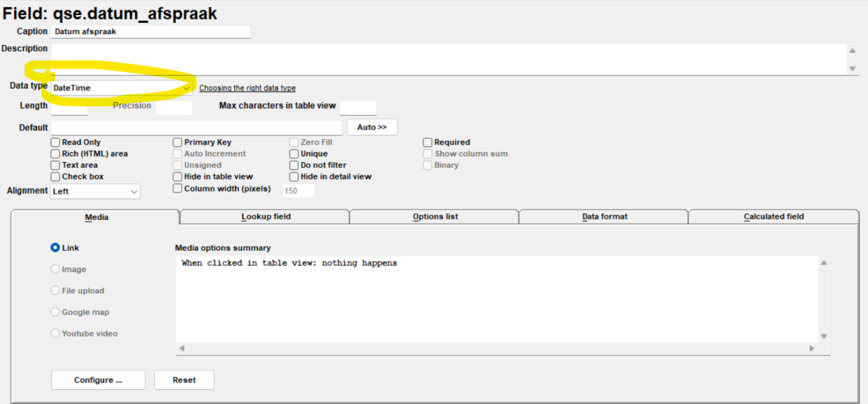Click the Reset button
This screenshot has height=404, width=868.
184,380
